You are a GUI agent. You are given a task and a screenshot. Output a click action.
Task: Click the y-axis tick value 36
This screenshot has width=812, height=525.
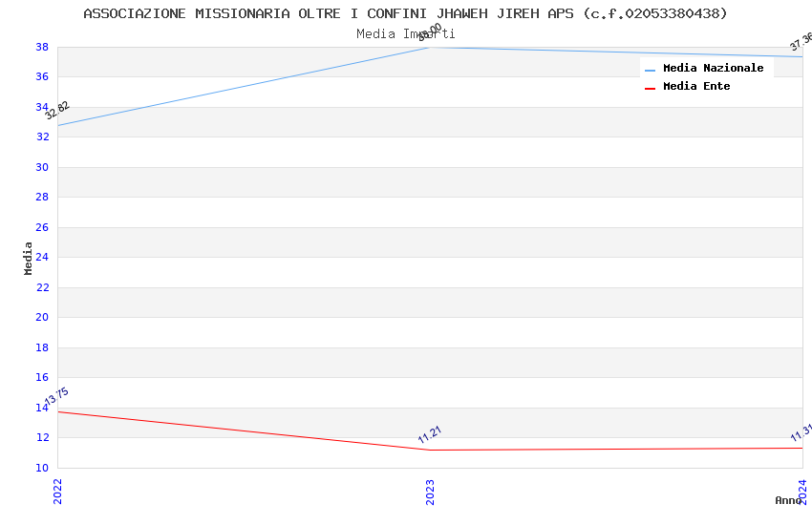42,76
